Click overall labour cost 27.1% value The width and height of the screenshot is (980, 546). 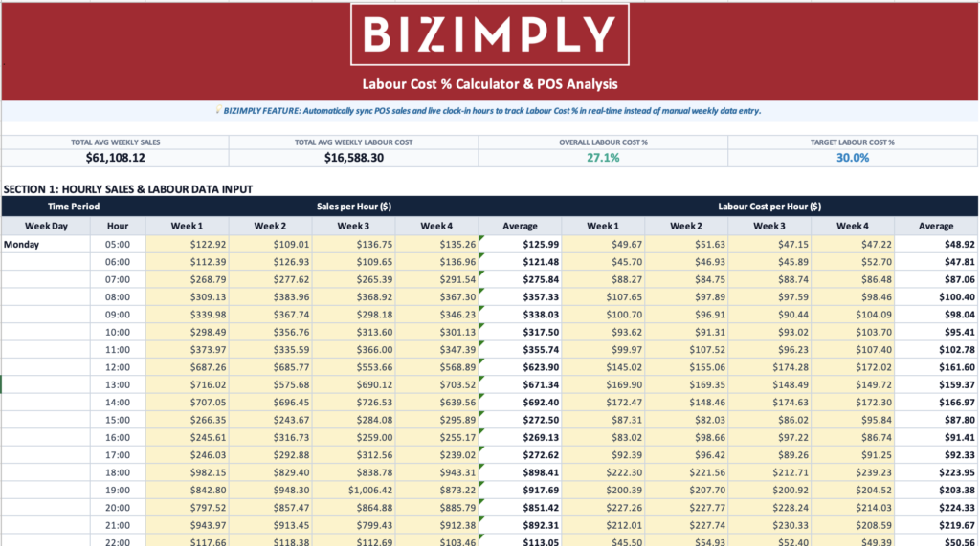click(603, 158)
